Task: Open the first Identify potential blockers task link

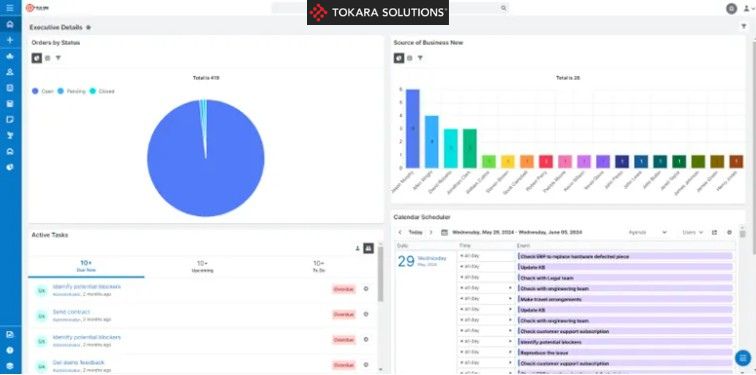Action: coord(87,286)
